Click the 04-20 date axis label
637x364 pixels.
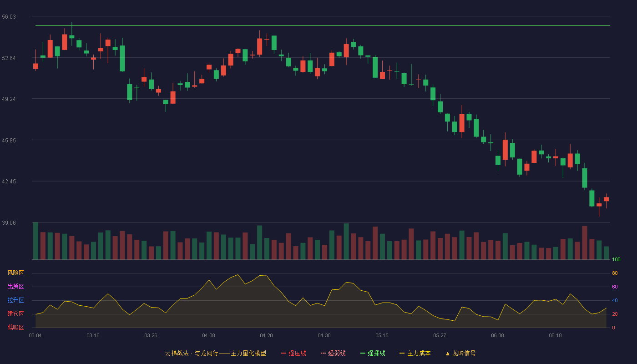pos(266,335)
